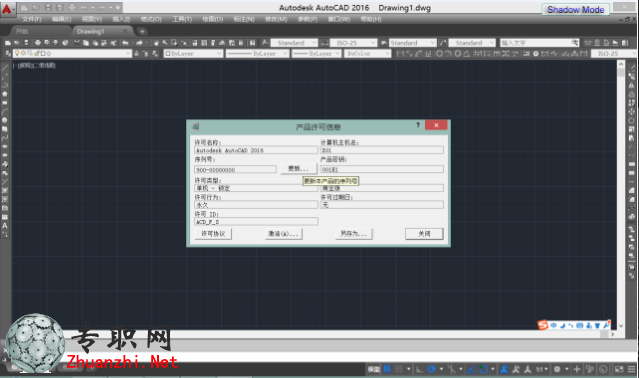
Task: Open the Layer Properties Manager icon
Action: tap(8, 53)
